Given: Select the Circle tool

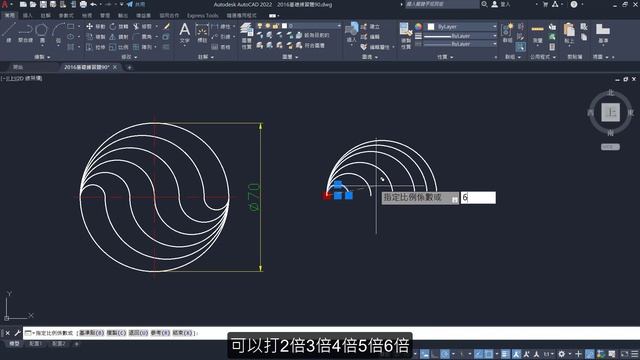Looking at the screenshot, I should coord(42,32).
